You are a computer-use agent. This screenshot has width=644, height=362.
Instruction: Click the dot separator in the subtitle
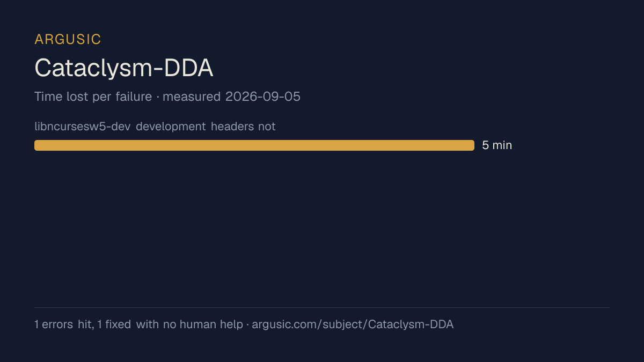coord(157,97)
